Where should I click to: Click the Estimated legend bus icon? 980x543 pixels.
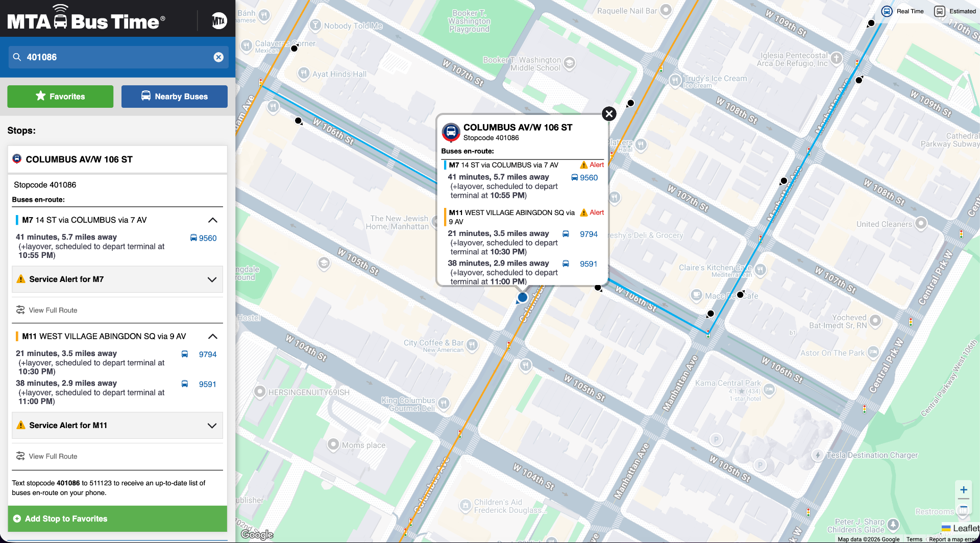click(x=940, y=11)
